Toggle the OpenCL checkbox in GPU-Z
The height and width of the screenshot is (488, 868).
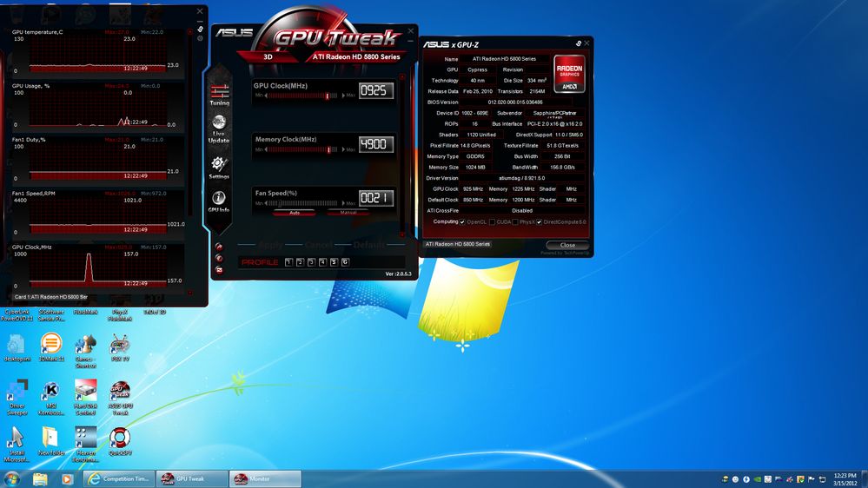[462, 222]
